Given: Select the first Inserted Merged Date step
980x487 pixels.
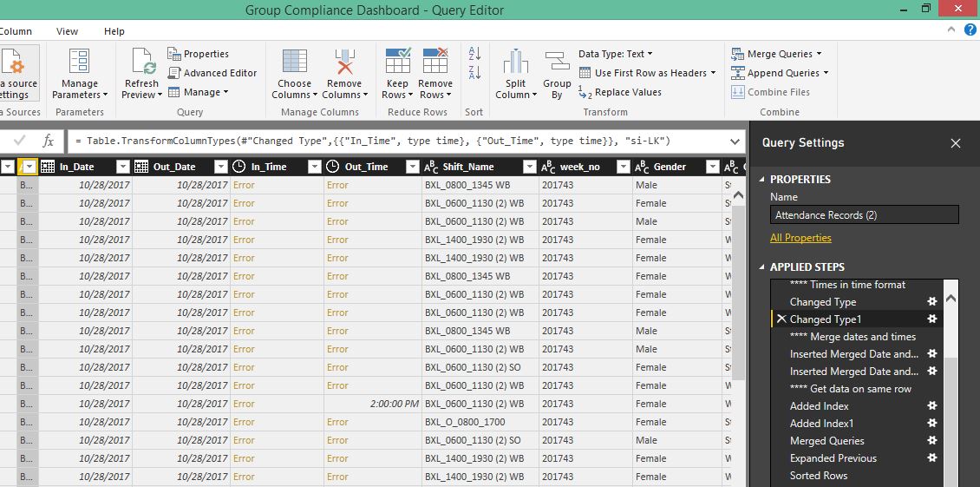Looking at the screenshot, I should pos(853,353).
